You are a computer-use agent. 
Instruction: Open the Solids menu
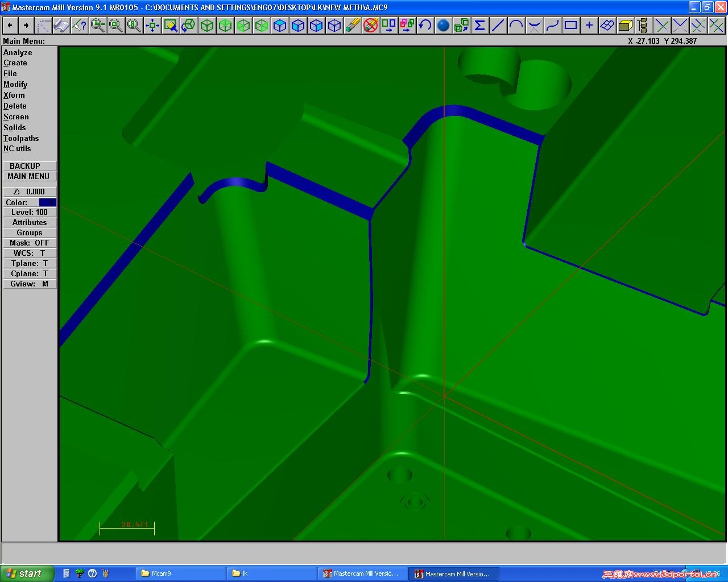pyautogui.click(x=15, y=128)
